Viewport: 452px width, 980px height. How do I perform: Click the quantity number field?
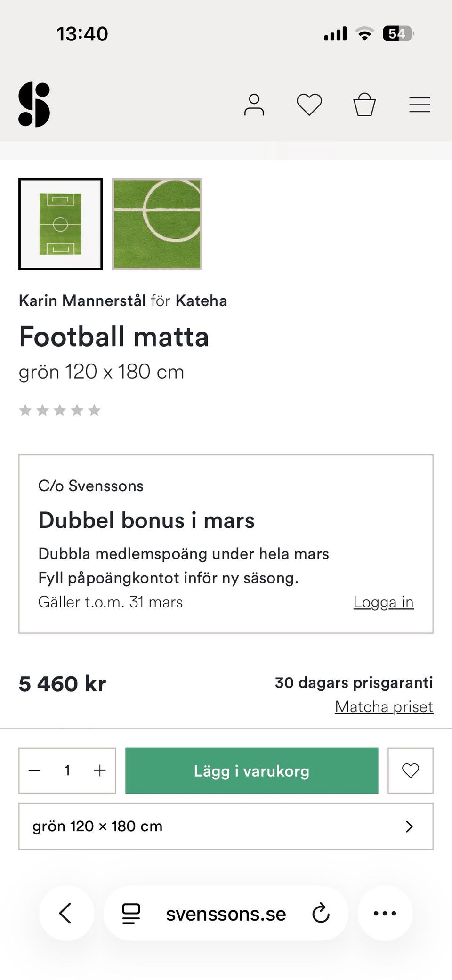[67, 771]
